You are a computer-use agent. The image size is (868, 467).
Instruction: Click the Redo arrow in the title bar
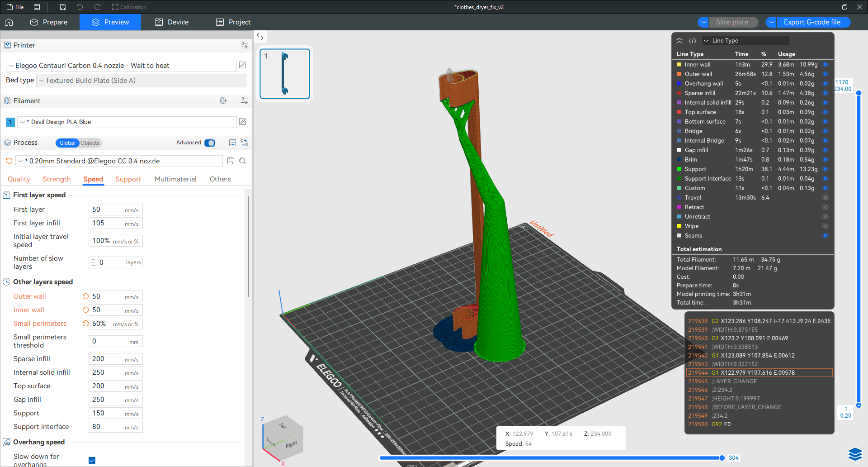point(97,7)
